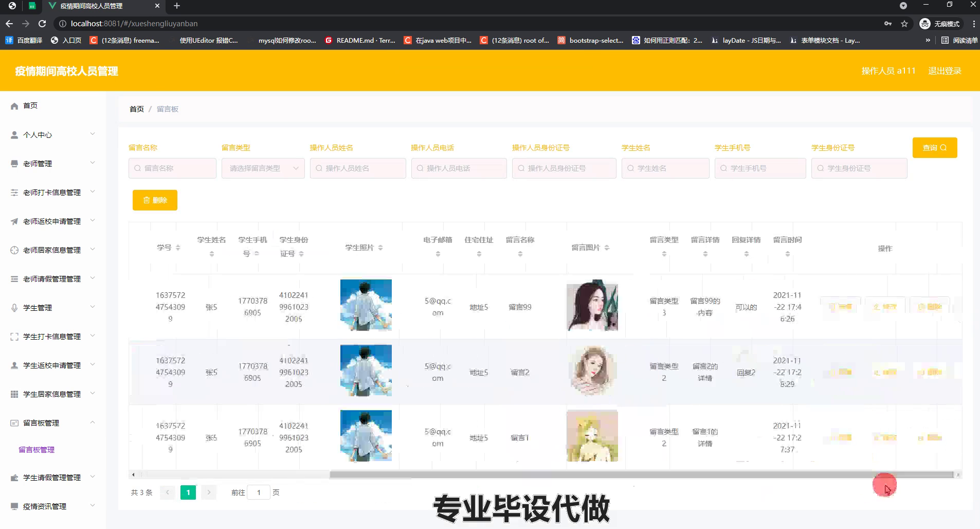
Task: Reload the page with the browser refresh icon
Action: 42,24
